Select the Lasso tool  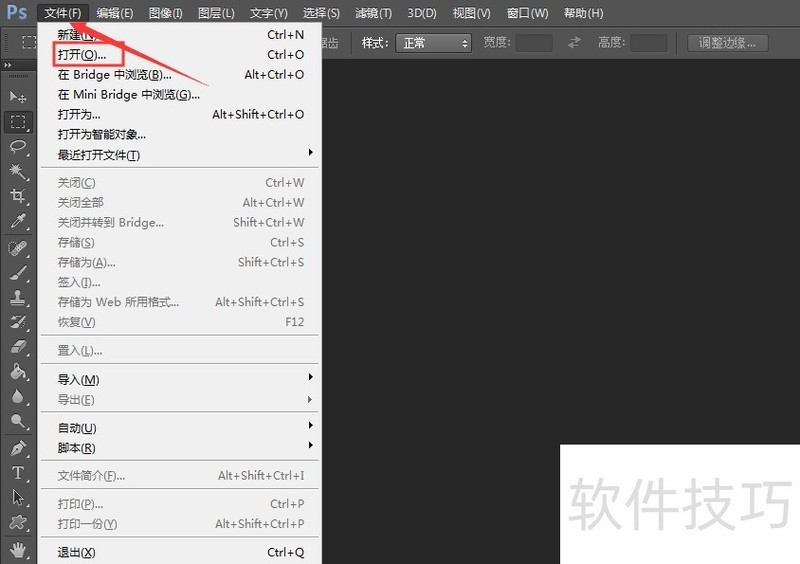18,147
